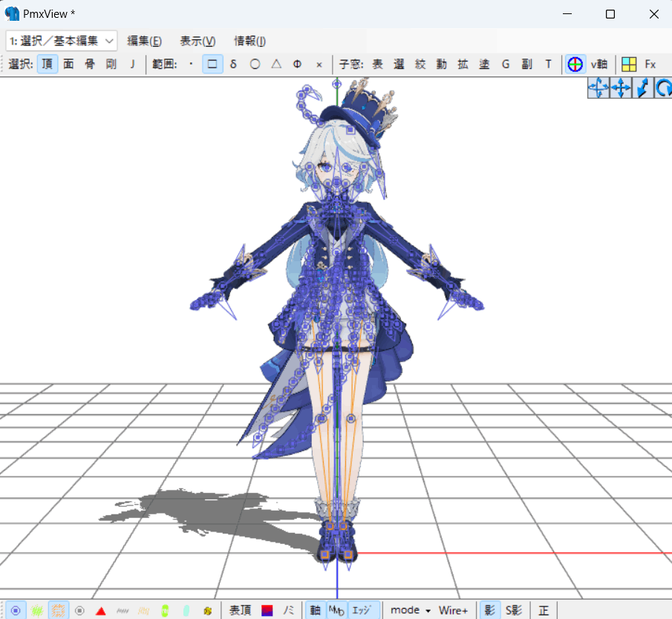Screen dimensions: 672x619
Task: Toggle rigid body (剛) selection mode
Action: pos(111,65)
